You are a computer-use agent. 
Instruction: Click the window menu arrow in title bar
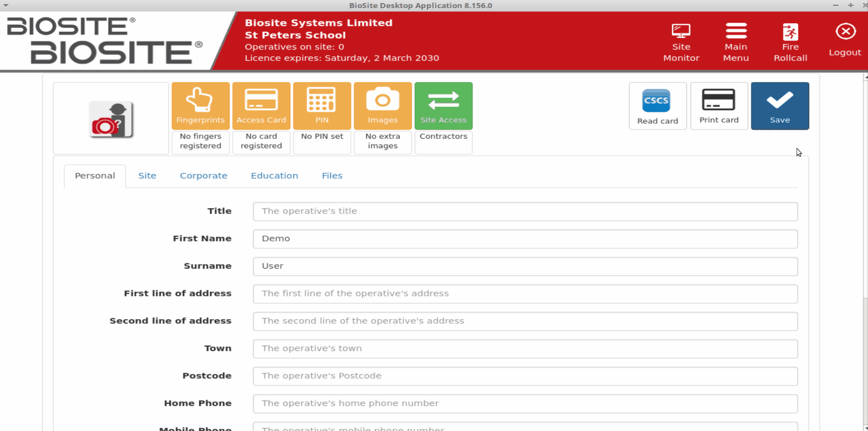(6, 5)
